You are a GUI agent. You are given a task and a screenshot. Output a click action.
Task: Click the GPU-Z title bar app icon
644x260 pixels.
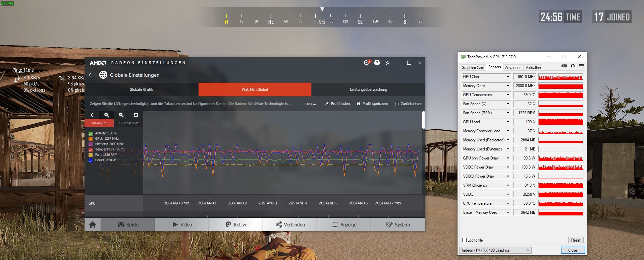click(463, 57)
